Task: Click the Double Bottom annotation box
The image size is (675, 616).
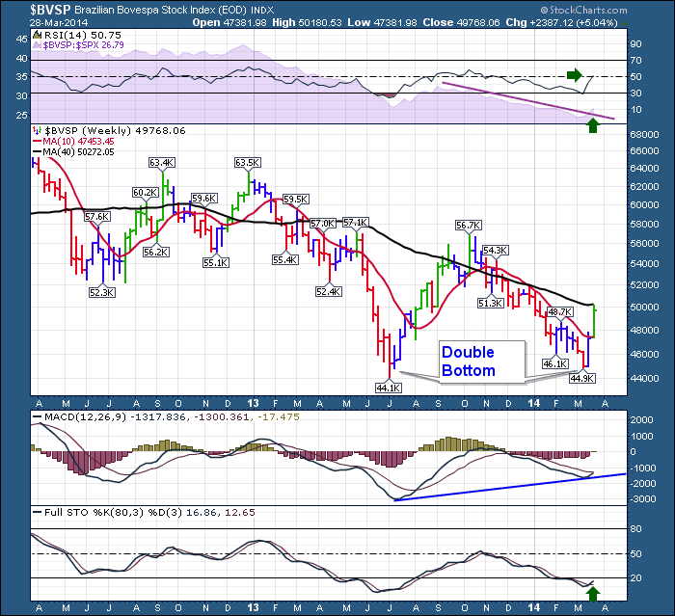Action: (482, 362)
